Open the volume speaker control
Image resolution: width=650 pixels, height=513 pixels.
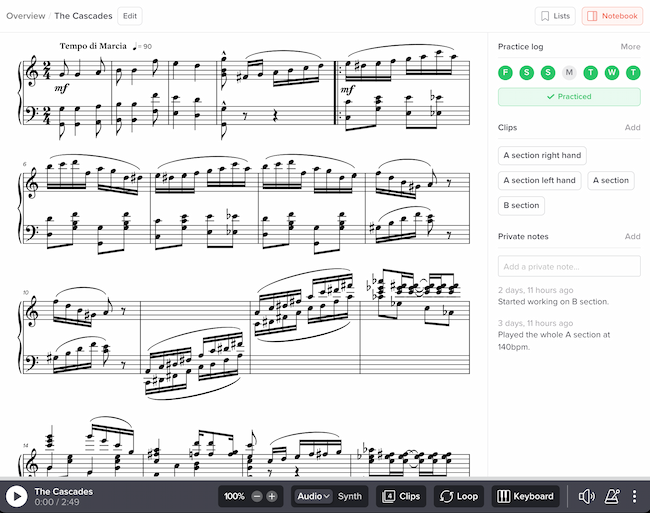coord(586,496)
